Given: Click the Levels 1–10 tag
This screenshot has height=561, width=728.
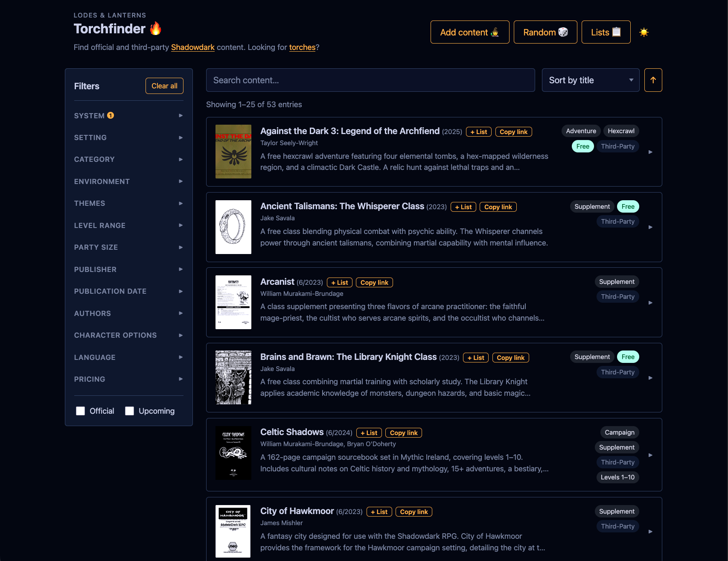Looking at the screenshot, I should click(x=617, y=477).
